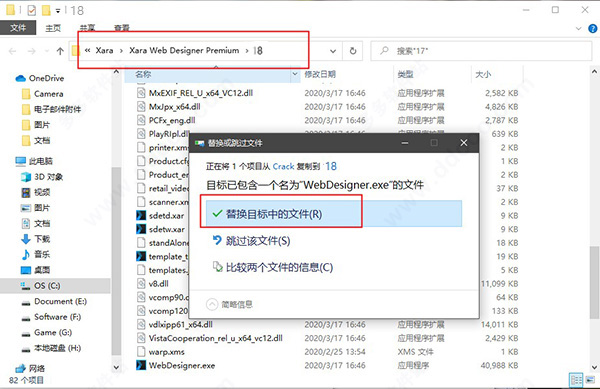Sort by the 大小 column header
The image size is (600, 389).
tap(483, 74)
